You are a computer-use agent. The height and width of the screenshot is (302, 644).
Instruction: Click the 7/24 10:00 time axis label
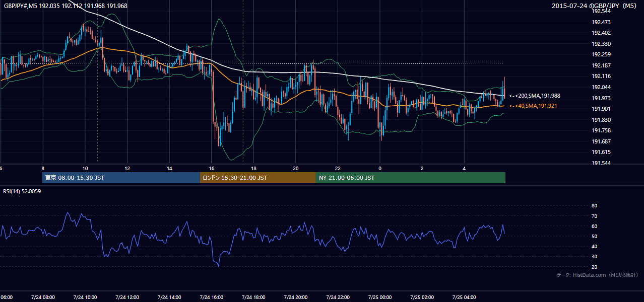click(85, 297)
